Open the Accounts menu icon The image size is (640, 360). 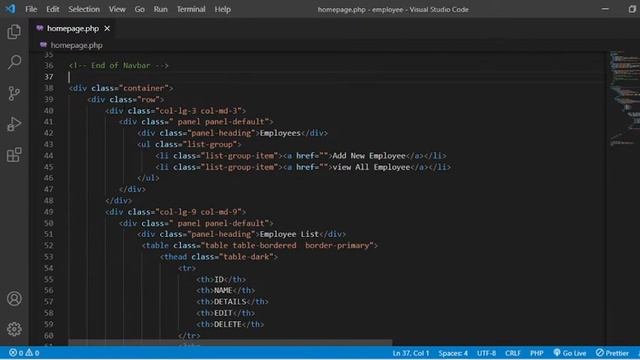click(14, 298)
